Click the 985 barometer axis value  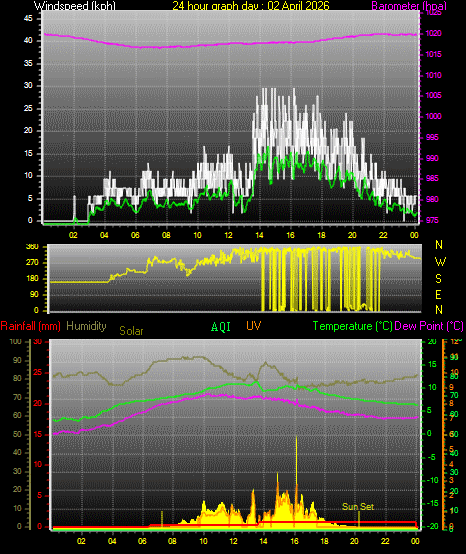pos(432,178)
